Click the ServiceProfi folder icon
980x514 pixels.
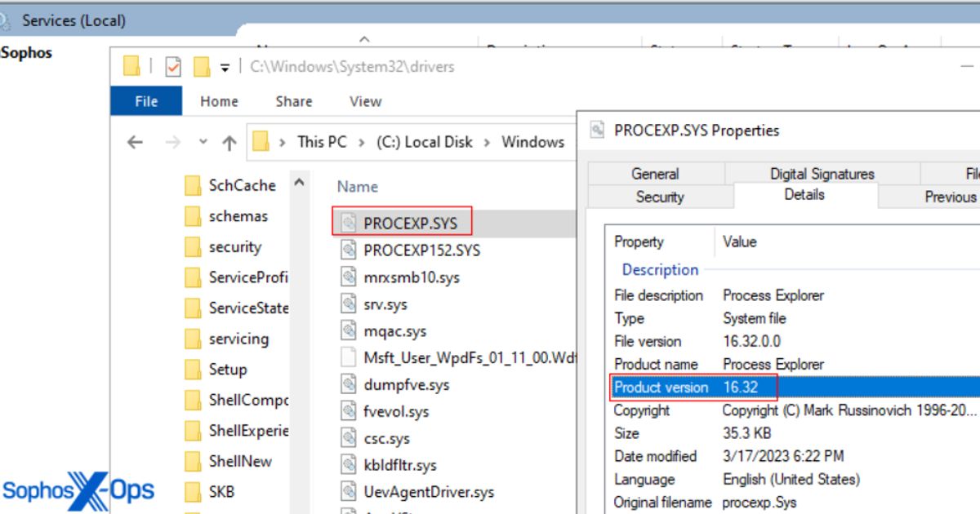coord(193,277)
